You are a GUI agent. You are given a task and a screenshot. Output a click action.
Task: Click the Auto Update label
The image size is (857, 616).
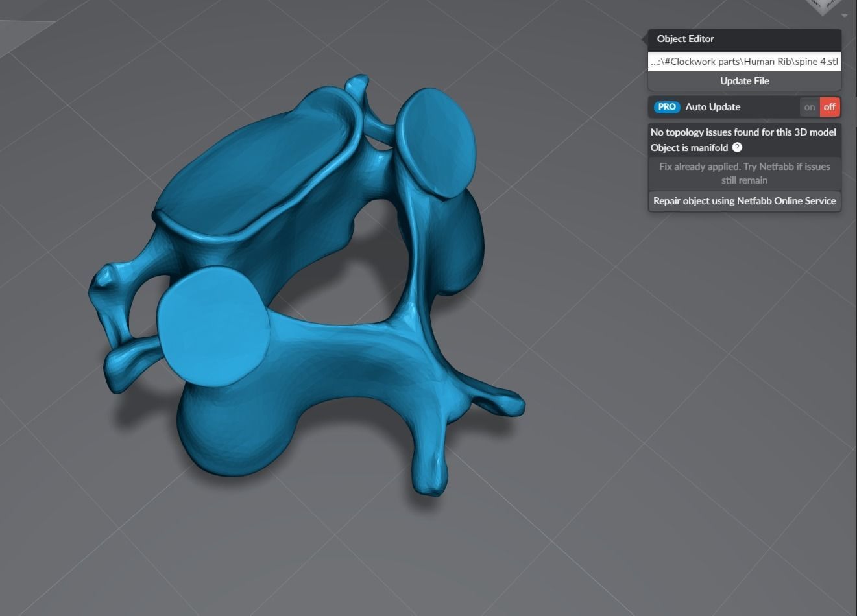712,107
